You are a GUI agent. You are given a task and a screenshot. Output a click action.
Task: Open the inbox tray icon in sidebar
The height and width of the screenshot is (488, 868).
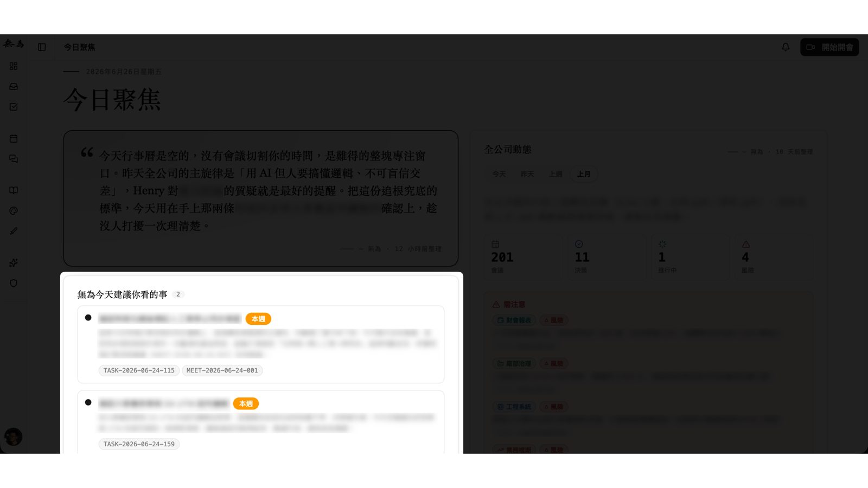[x=14, y=87]
